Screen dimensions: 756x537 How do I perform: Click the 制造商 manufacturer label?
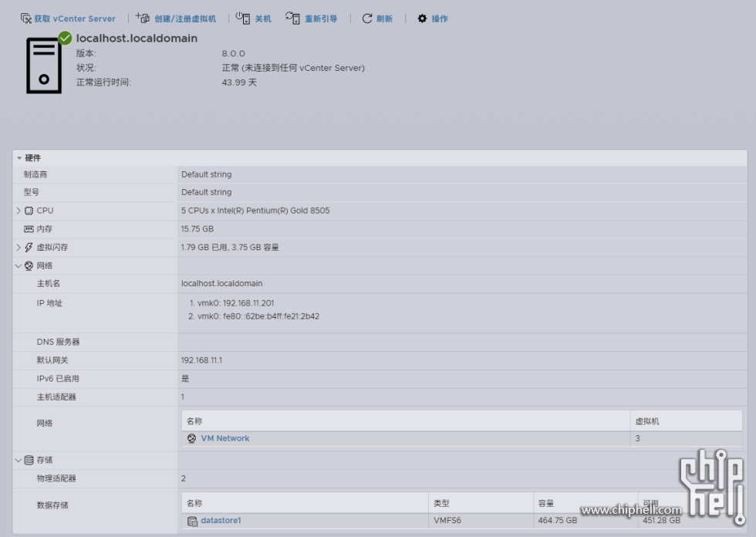tap(35, 174)
